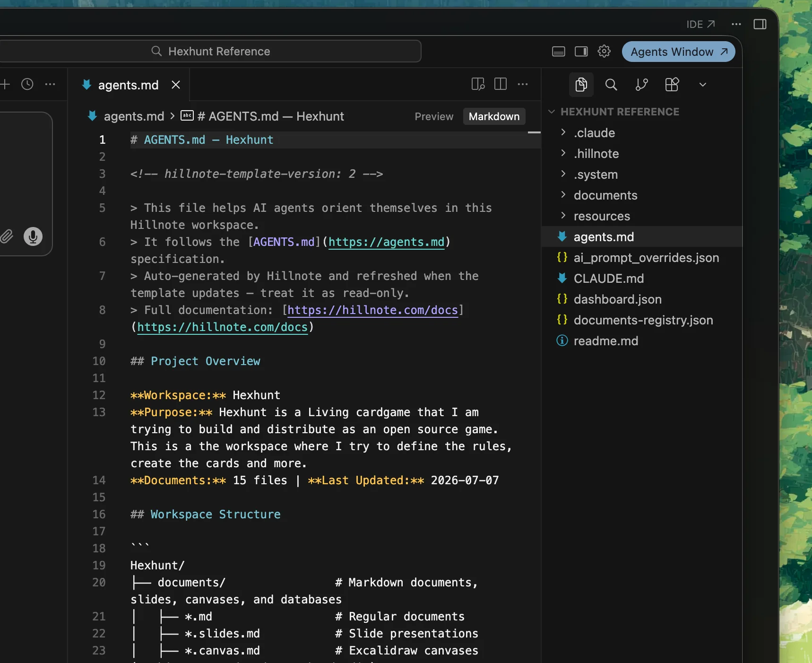This screenshot has height=663, width=812.
Task: Open readme.md file
Action: click(x=606, y=341)
